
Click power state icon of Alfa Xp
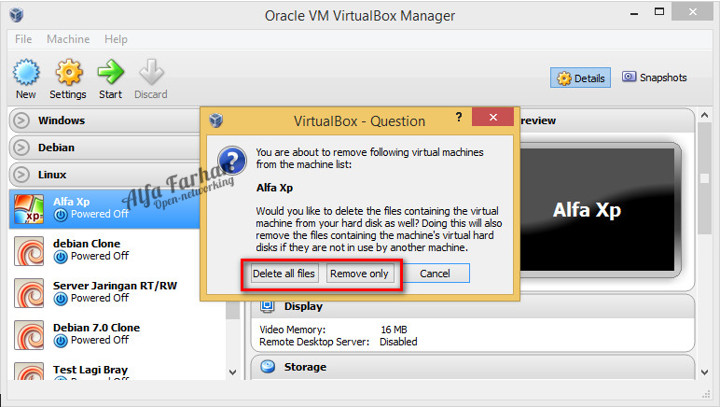[x=61, y=215]
